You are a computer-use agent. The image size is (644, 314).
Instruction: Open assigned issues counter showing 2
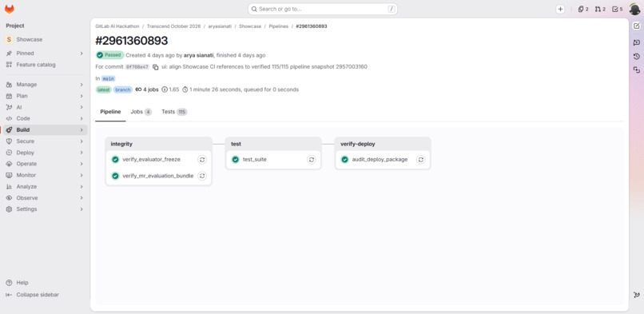pyautogui.click(x=583, y=9)
